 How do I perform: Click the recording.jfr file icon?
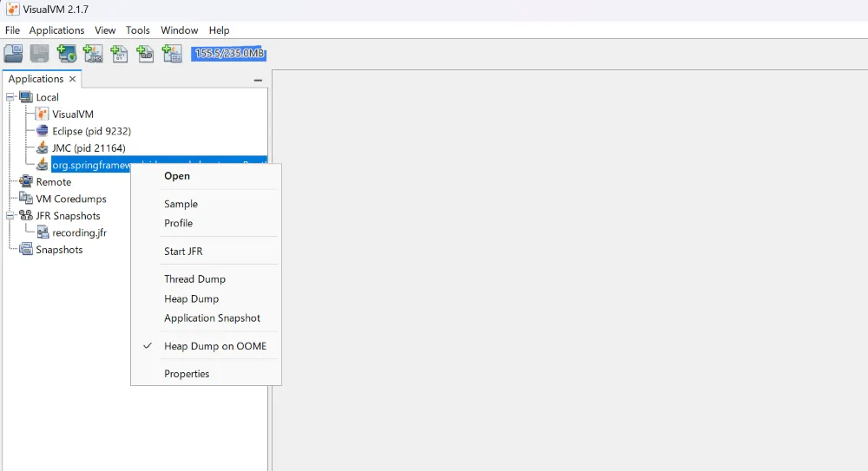tap(42, 232)
